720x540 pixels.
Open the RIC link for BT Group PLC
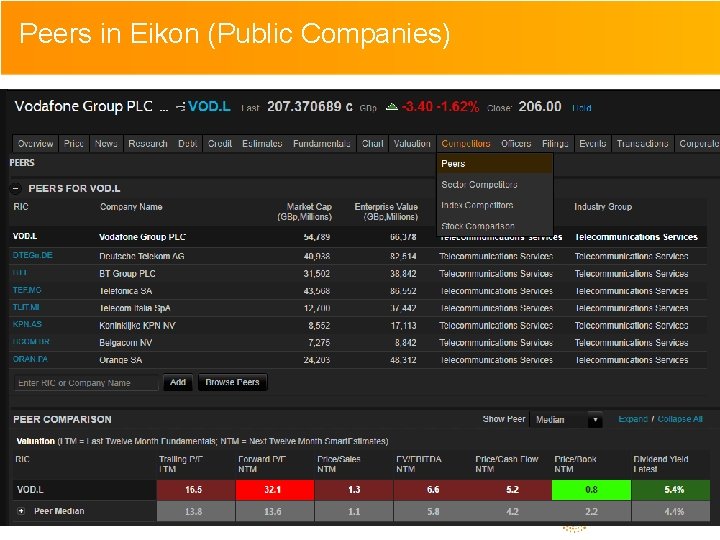[x=20, y=272]
